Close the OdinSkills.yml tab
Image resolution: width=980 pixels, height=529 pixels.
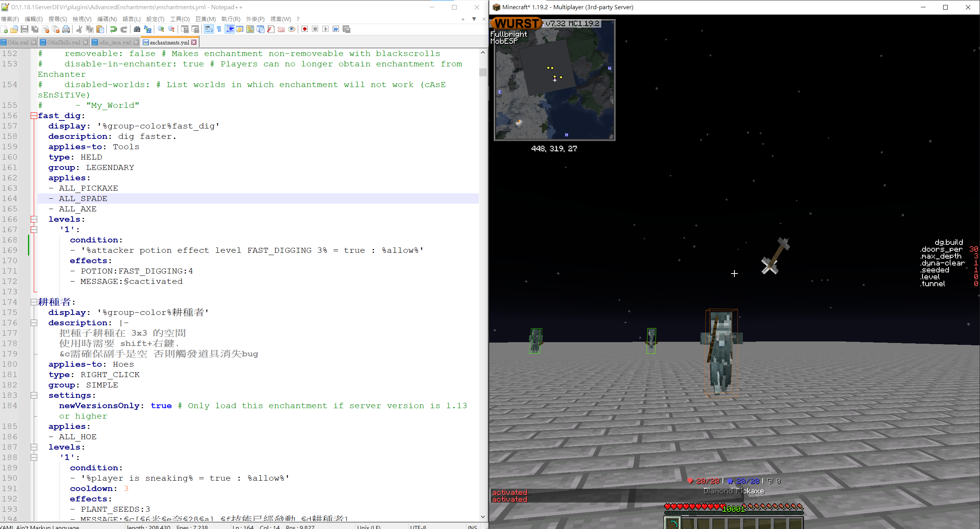pyautogui.click(x=86, y=42)
